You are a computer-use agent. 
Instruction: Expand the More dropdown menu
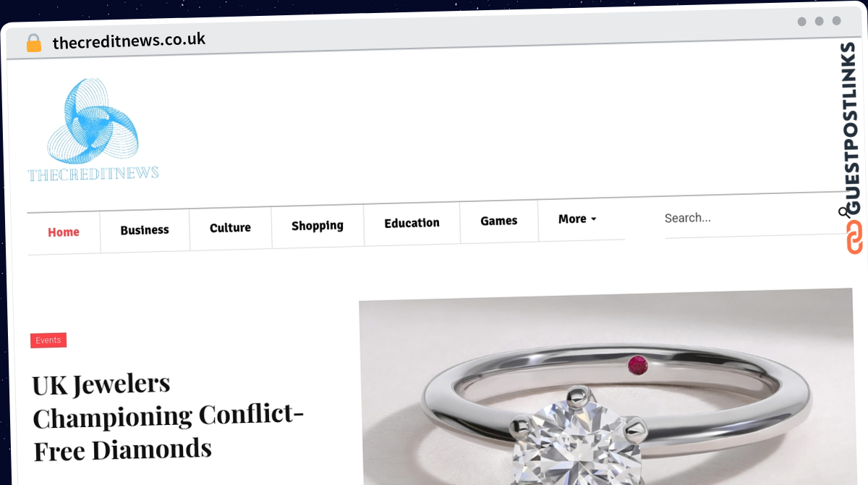click(x=577, y=219)
